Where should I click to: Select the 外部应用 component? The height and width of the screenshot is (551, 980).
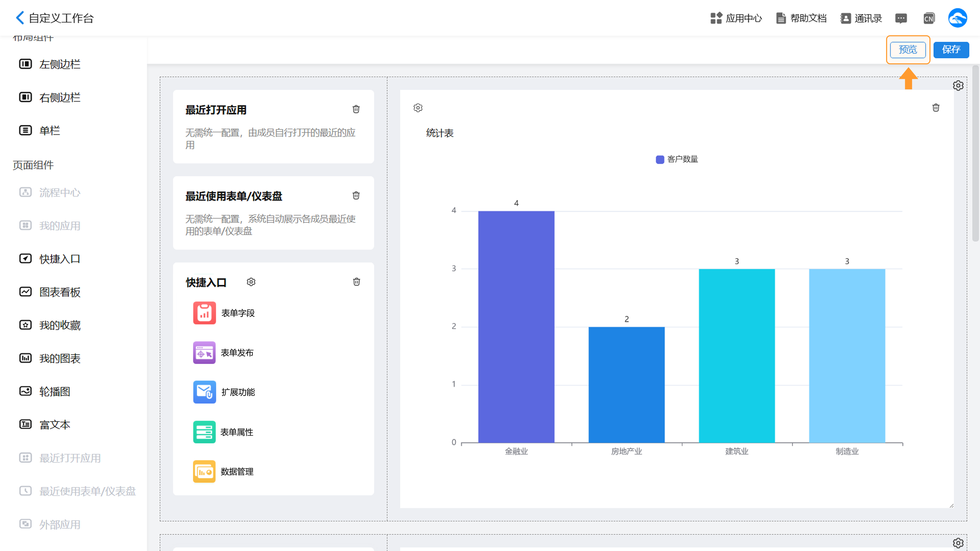50,524
